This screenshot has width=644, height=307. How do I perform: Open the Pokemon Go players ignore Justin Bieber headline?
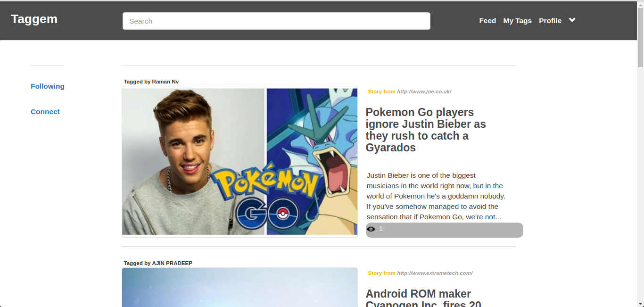426,130
